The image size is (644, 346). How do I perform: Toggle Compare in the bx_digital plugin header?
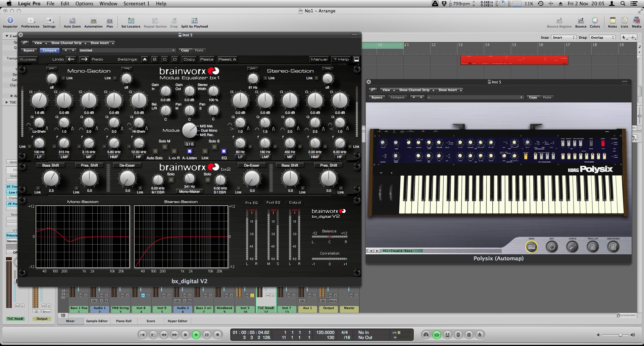(49, 50)
